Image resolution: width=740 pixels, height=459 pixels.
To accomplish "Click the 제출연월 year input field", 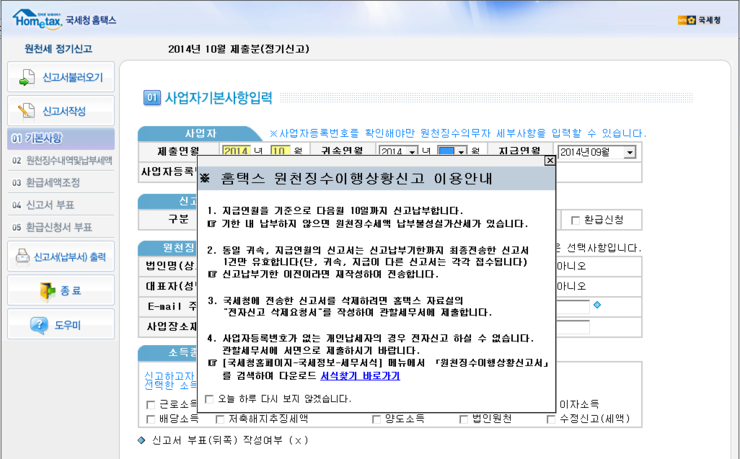I will click(x=236, y=152).
